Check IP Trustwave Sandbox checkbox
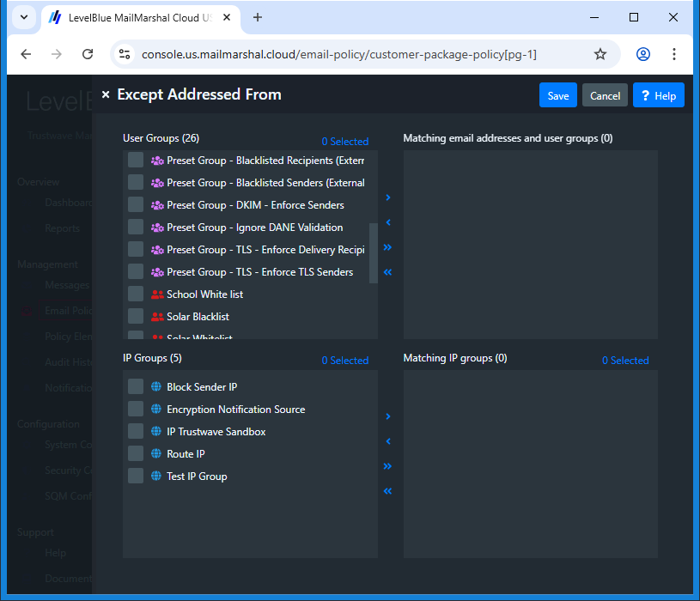Viewport: 700px width, 601px height. click(136, 432)
